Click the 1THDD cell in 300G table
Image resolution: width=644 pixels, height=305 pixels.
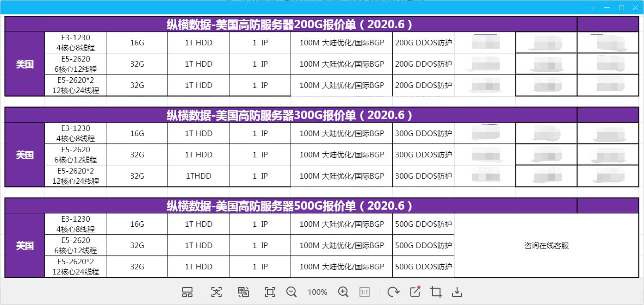click(198, 176)
